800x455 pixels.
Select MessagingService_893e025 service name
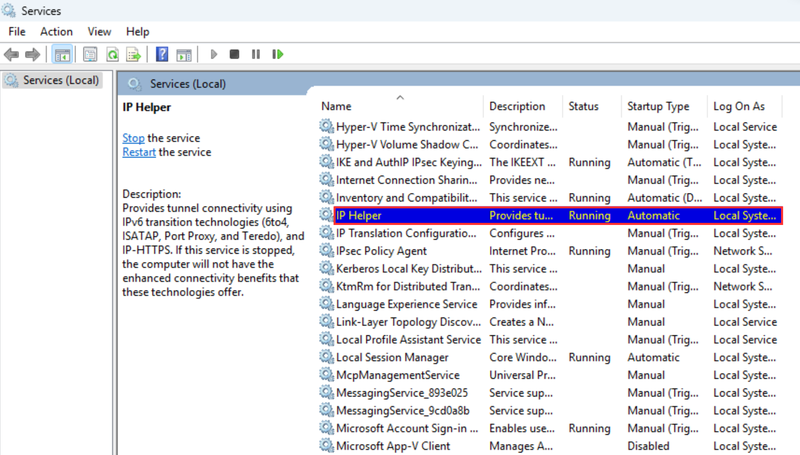coord(402,393)
